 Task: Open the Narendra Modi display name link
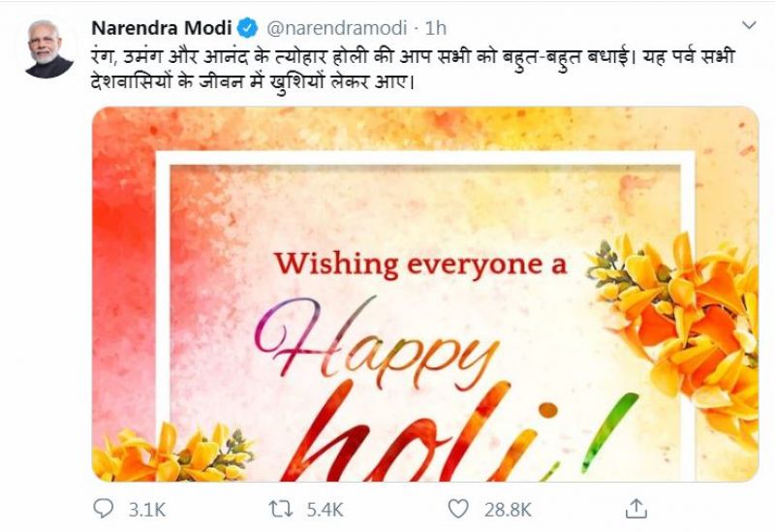(x=161, y=26)
